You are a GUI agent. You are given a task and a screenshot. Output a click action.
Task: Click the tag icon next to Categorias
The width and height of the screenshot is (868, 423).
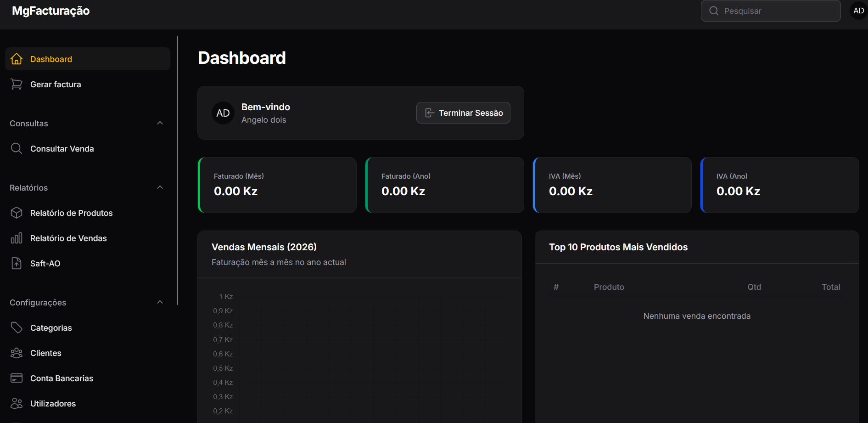coord(17,327)
